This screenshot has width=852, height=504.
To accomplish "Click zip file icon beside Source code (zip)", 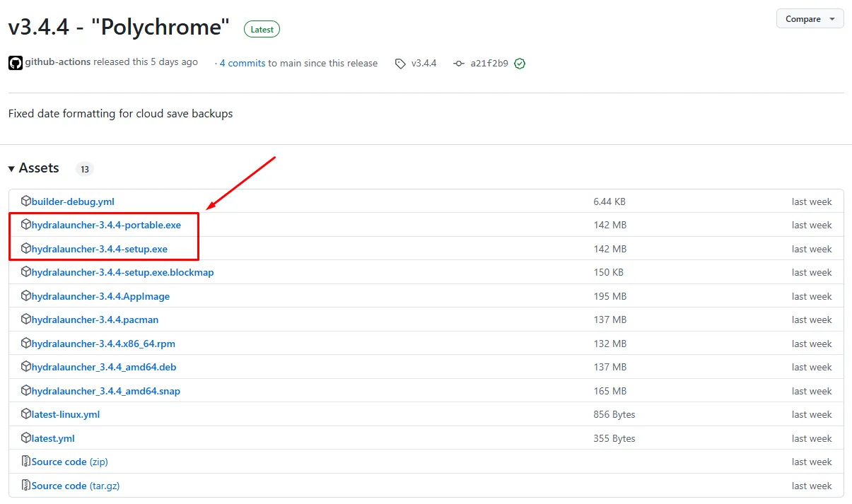I will click(x=26, y=462).
